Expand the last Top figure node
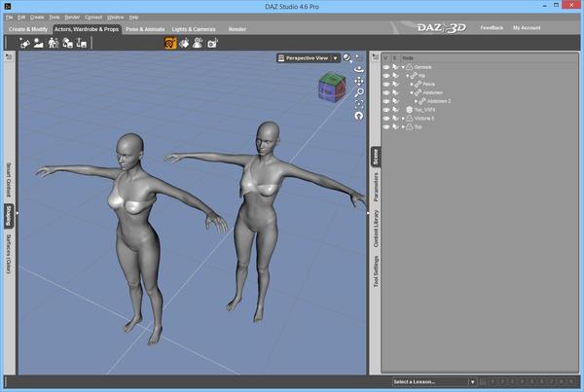 click(x=403, y=127)
